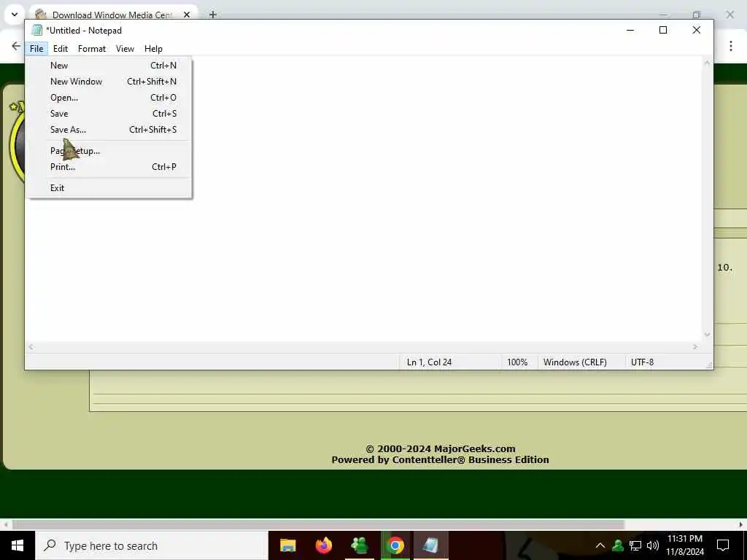
Task: Choose Save As... entry
Action: (x=110, y=130)
